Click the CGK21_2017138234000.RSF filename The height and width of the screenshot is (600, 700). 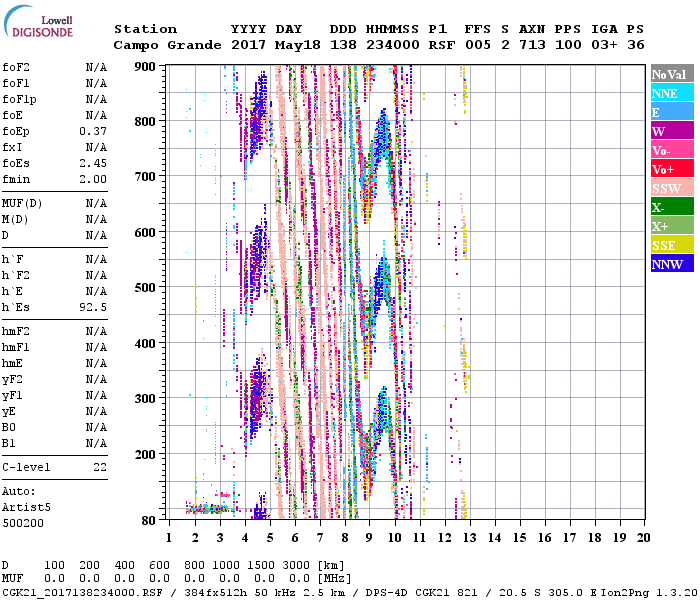click(82, 593)
